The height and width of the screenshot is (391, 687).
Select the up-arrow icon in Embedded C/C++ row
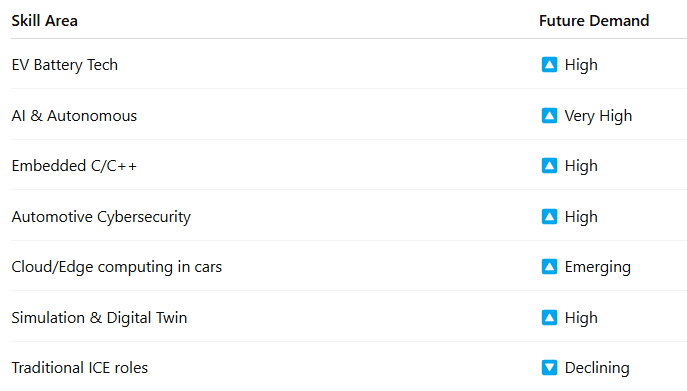click(549, 166)
